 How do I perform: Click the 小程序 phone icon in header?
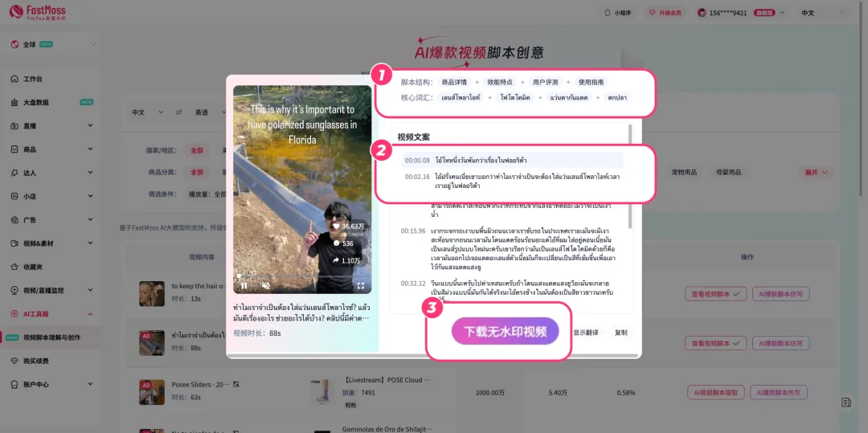point(608,13)
